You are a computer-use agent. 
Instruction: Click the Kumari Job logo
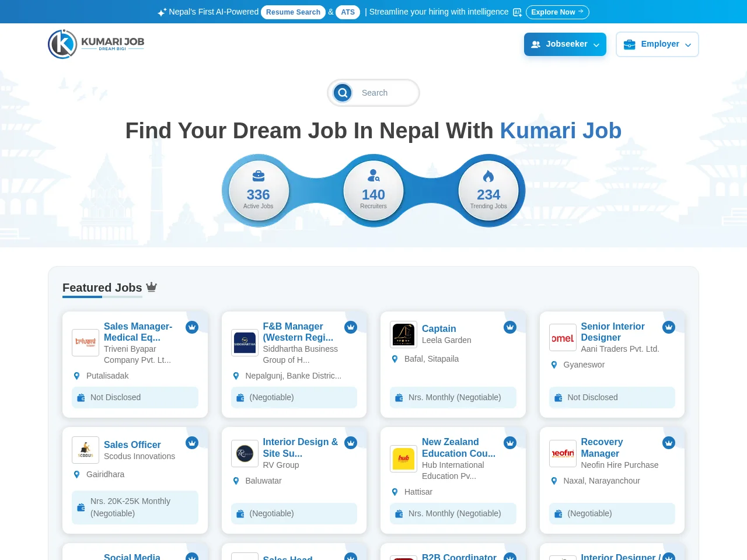pyautogui.click(x=96, y=44)
